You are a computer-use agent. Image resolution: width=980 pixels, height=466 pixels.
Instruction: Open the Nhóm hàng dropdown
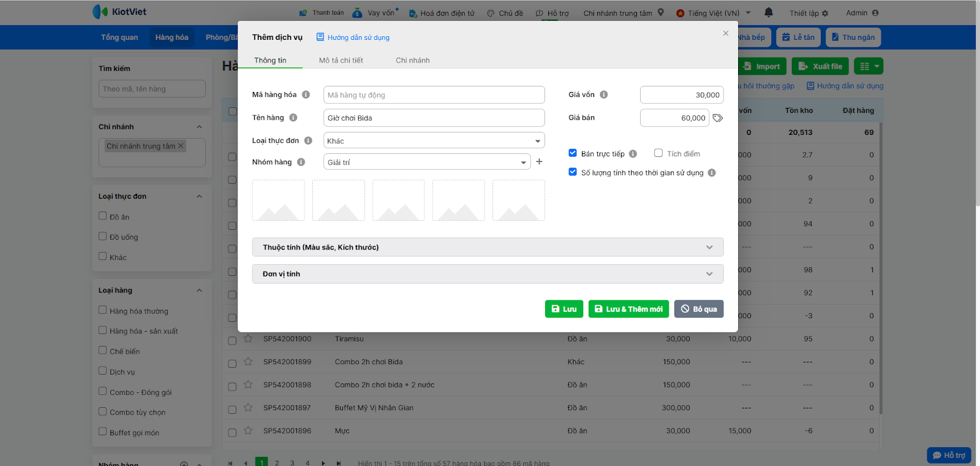tap(426, 162)
